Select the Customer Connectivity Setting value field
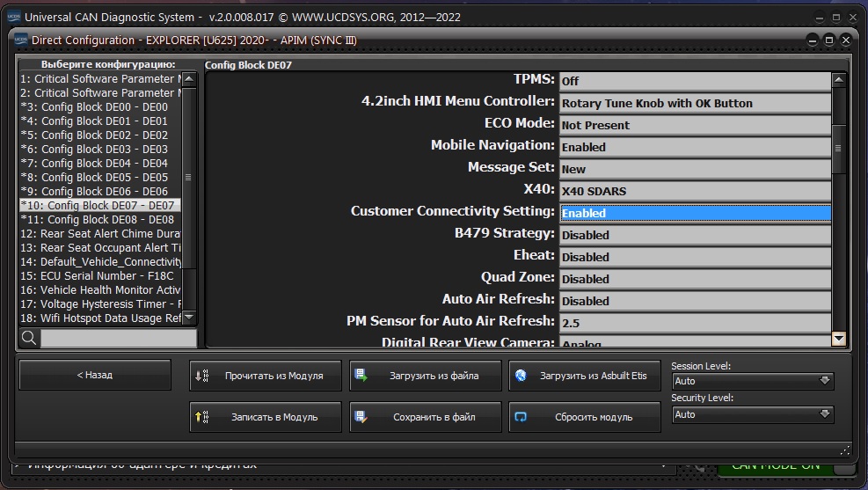This screenshot has width=868, height=490. [x=695, y=213]
